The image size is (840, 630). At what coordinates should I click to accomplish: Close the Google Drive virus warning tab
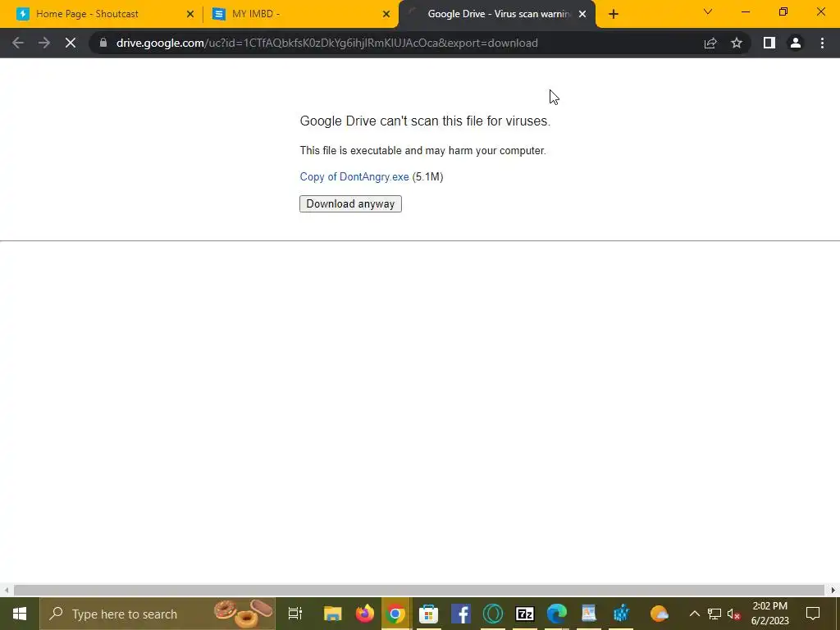pos(582,14)
